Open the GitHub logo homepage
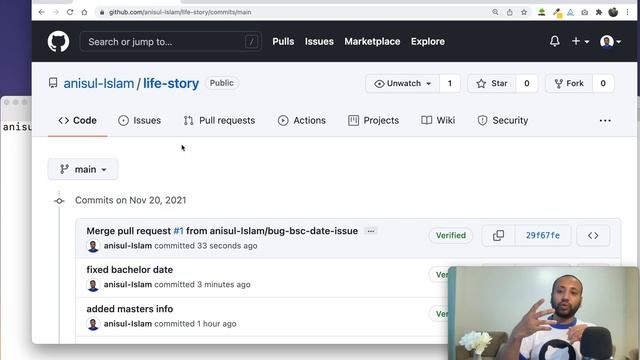Screen dimensions: 640x360 coord(58,42)
